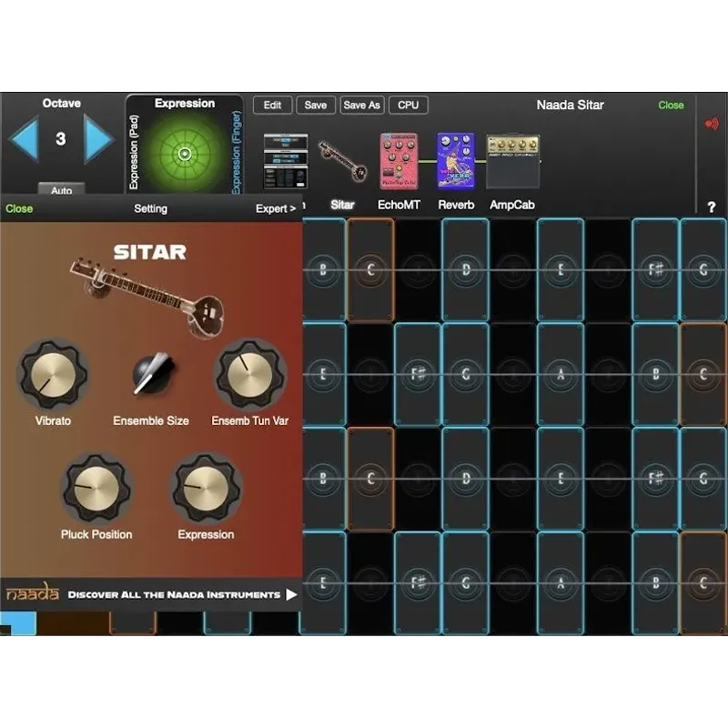The image size is (728, 728).
Task: Click the Naada Sitar preset name
Action: 571,105
